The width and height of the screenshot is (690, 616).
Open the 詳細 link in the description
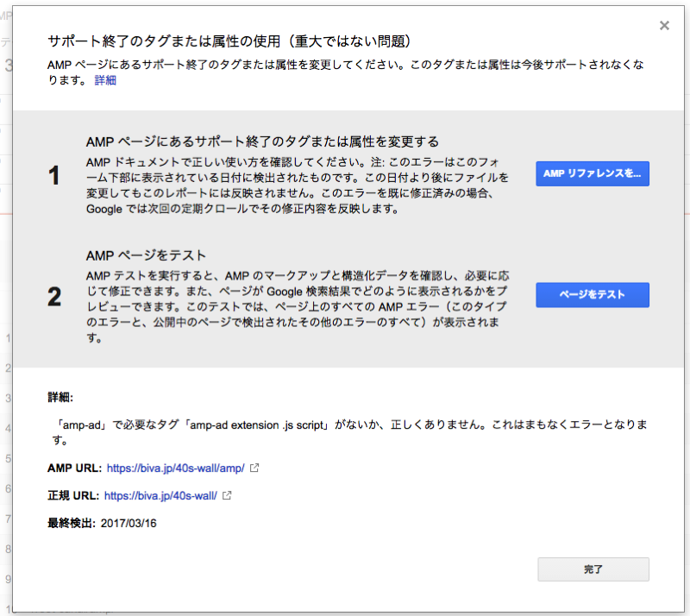coord(105,80)
